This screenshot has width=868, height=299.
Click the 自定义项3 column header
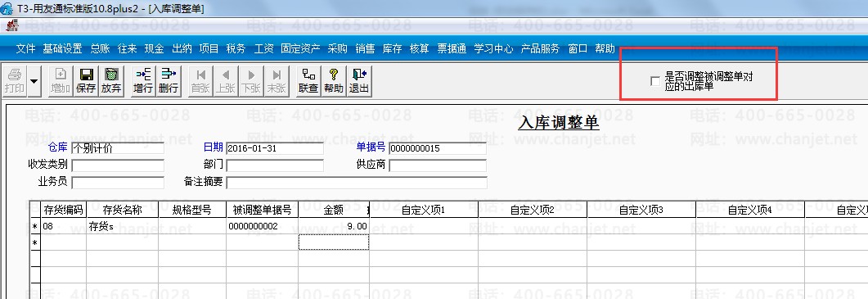coord(641,210)
